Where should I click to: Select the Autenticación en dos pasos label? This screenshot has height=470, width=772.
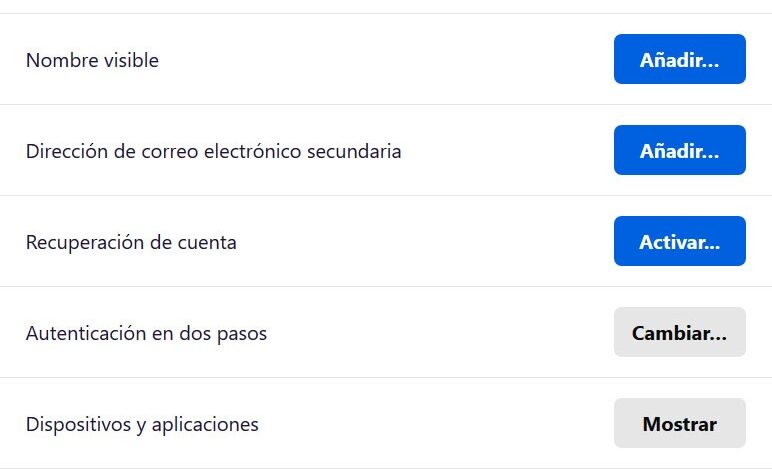coord(146,334)
